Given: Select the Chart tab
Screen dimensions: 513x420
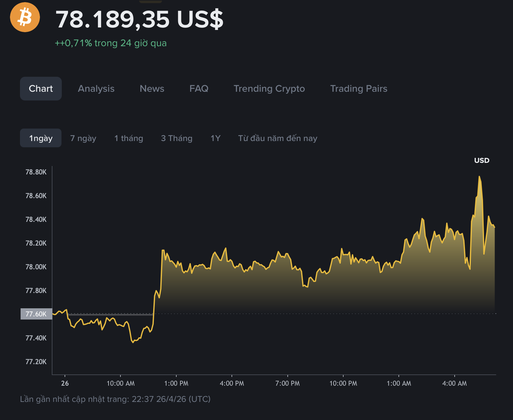Looking at the screenshot, I should coord(41,89).
